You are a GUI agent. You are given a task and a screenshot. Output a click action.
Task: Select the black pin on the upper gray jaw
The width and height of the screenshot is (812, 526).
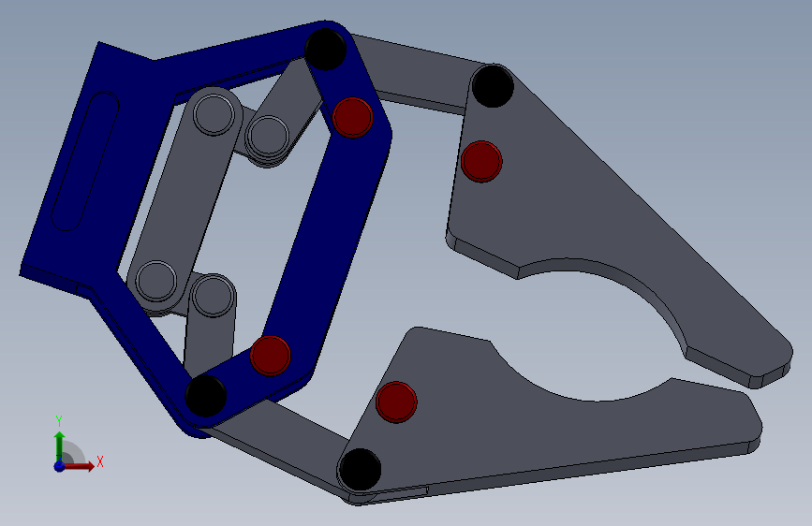pos(493,86)
